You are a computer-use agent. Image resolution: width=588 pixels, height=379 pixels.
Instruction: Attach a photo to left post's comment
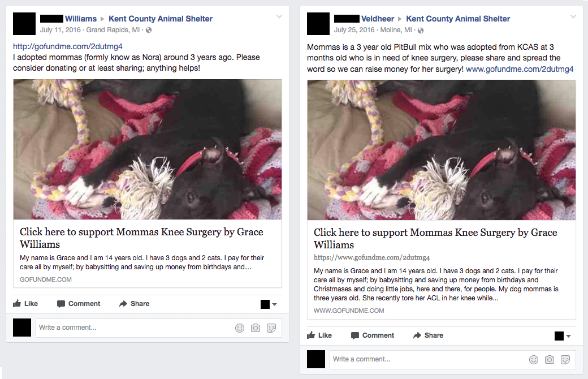pos(256,328)
